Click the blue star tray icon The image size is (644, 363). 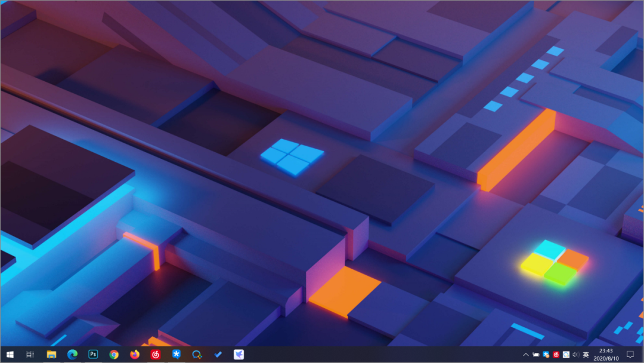coord(546,355)
